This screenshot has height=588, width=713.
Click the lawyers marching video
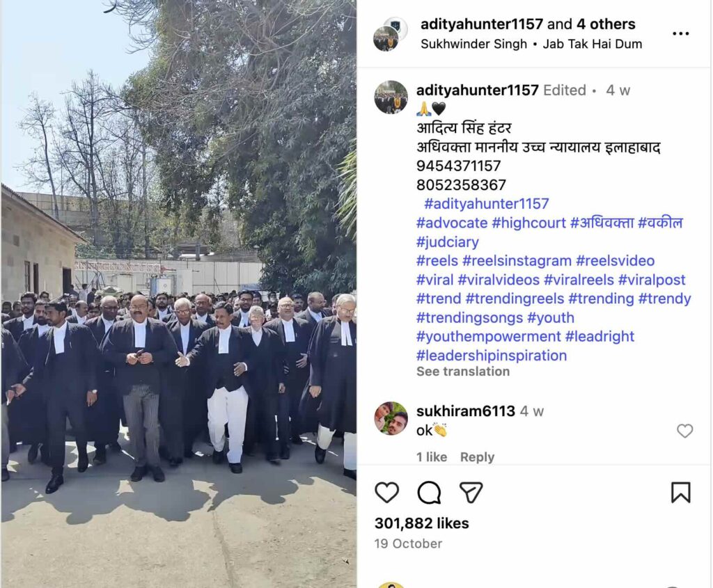(179, 294)
